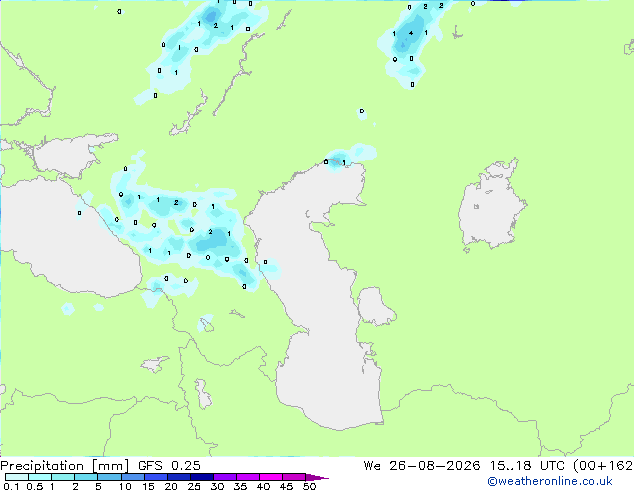Pick the palest 0.1 mm legend swatch
Viewport: 634px width, 490px height.
pos(17,477)
